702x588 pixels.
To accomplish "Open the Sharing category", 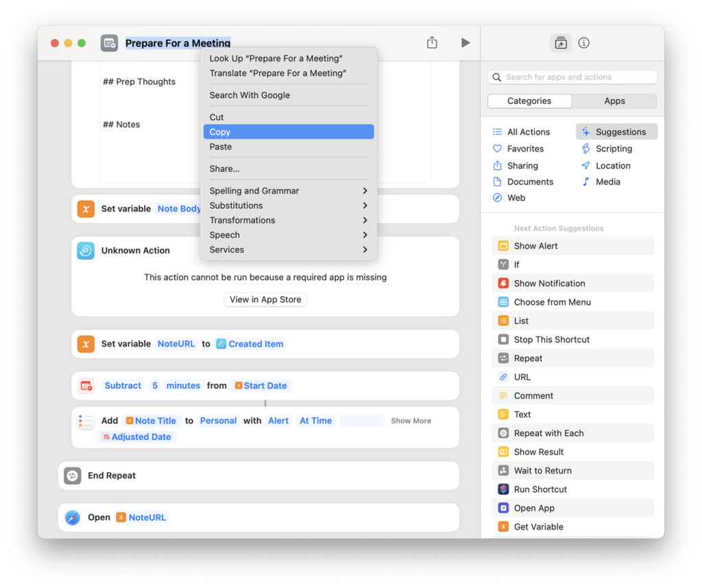I will 516,166.
